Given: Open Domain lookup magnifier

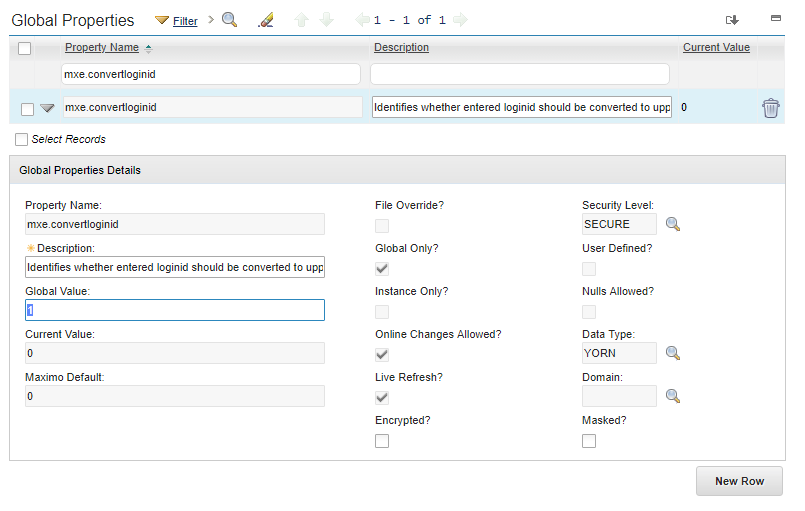Looking at the screenshot, I should point(673,396).
